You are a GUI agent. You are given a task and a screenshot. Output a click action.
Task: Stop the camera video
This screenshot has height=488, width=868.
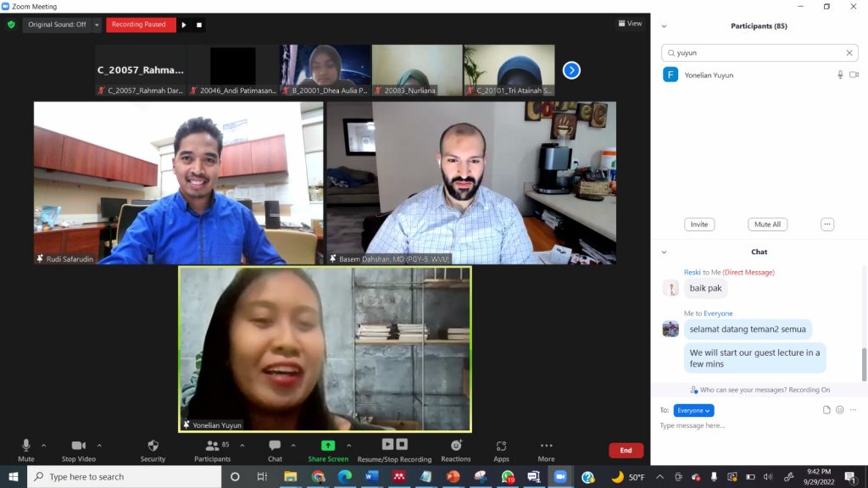(x=79, y=446)
